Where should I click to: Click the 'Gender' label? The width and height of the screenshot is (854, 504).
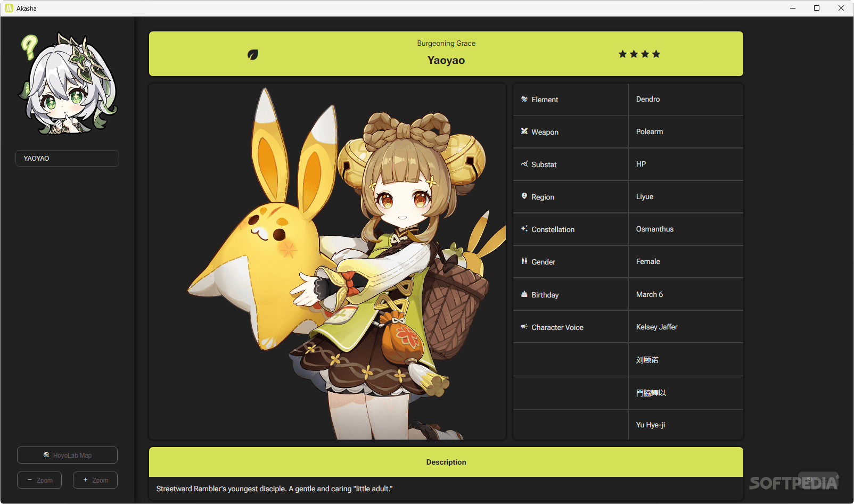tap(543, 262)
